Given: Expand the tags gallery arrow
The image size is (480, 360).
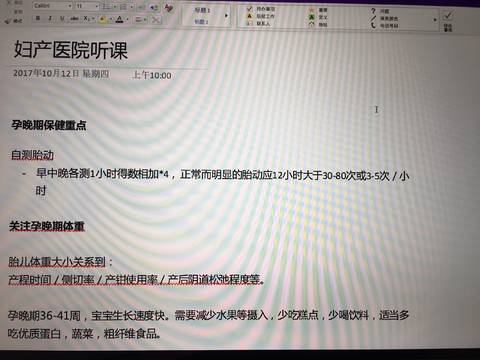Looking at the screenshot, I should [x=435, y=20].
